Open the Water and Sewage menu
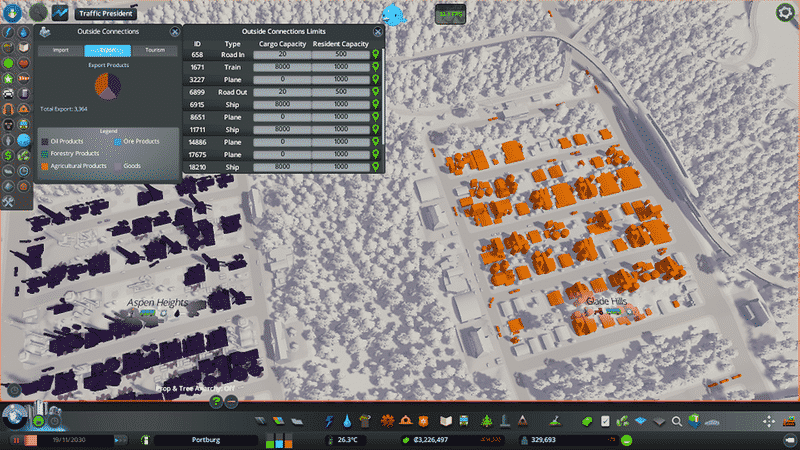 346,421
